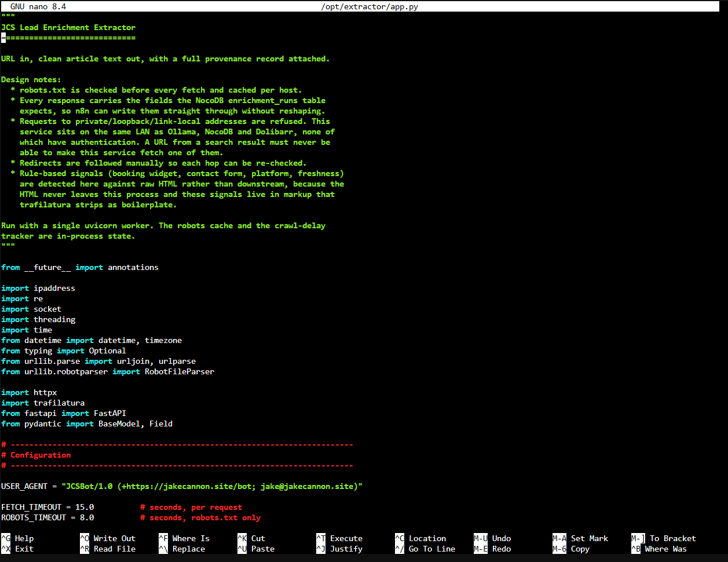Image resolution: width=728 pixels, height=562 pixels.
Task: Click the ^O Write Out shortcut
Action: pos(108,538)
